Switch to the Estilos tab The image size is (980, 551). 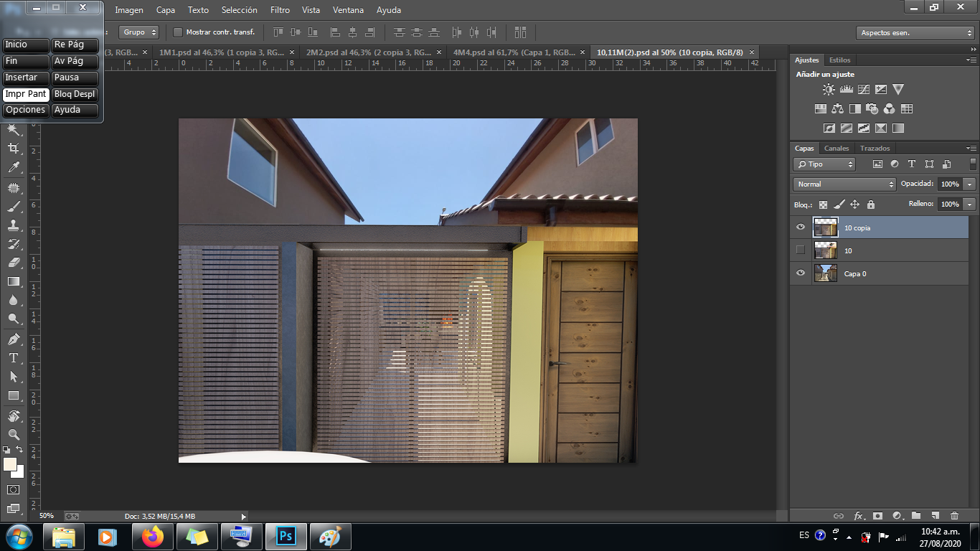[x=840, y=60]
